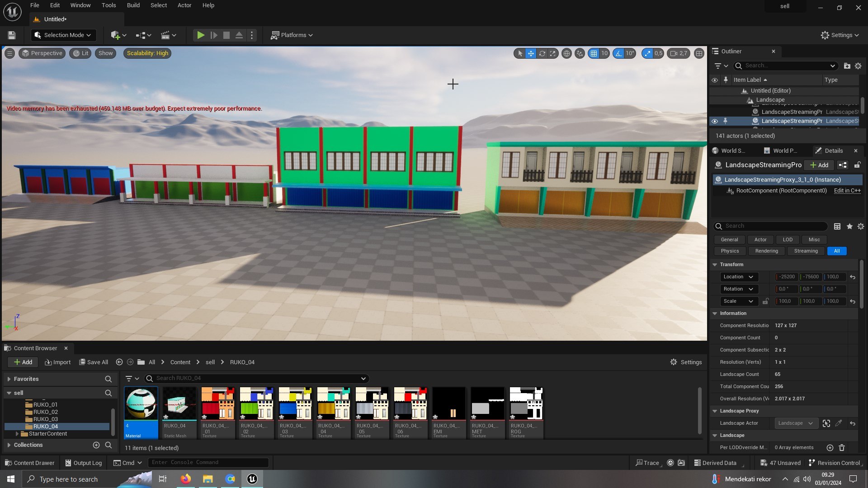Image resolution: width=868 pixels, height=488 pixels.
Task: Open the viewport hamburger options menu
Action: point(9,53)
